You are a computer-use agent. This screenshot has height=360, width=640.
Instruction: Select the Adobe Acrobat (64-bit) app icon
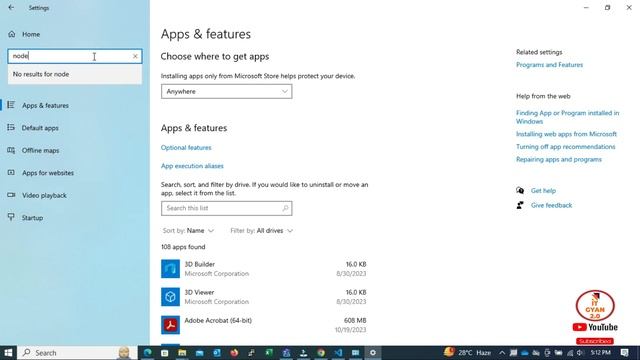[x=170, y=325]
